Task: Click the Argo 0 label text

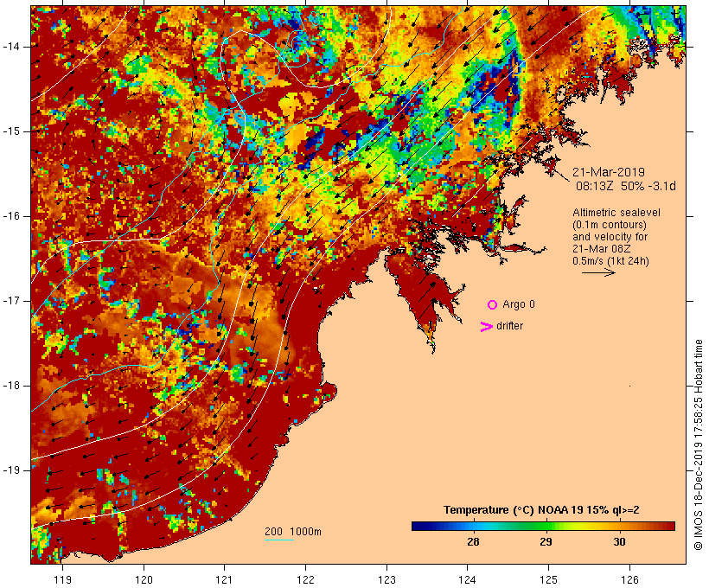Action: point(519,304)
